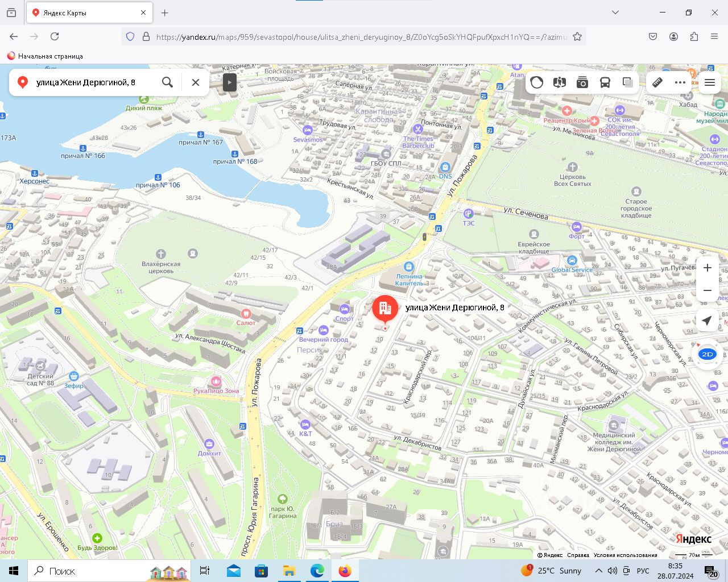Go back to the previous page
This screenshot has height=582, width=728.
click(14, 36)
